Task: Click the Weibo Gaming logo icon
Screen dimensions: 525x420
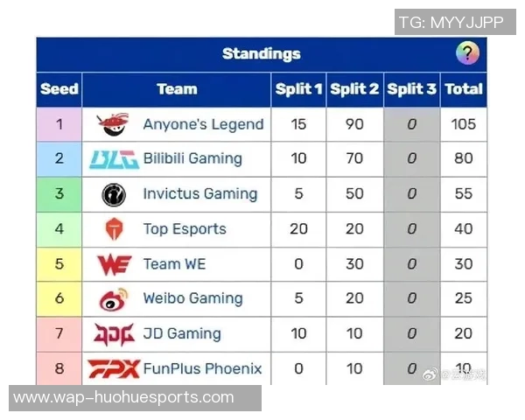Action: (115, 299)
